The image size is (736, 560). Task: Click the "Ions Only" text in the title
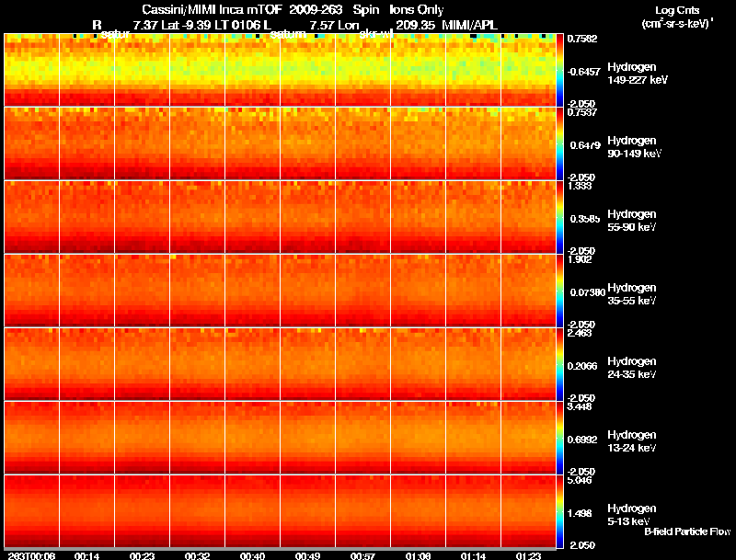point(417,9)
